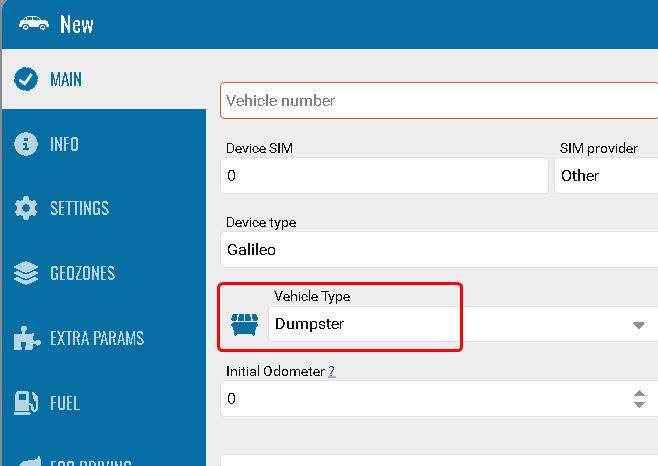
Task: Expand the Vehicle Type dropdown arrow
Action: (x=638, y=325)
